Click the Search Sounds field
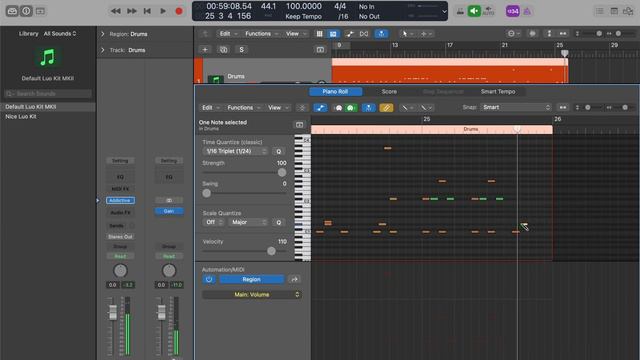 (48, 93)
